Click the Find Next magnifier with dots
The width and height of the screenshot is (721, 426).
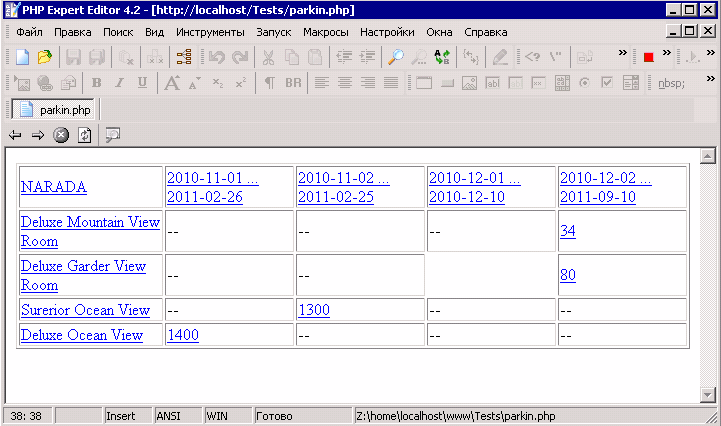[419, 57]
